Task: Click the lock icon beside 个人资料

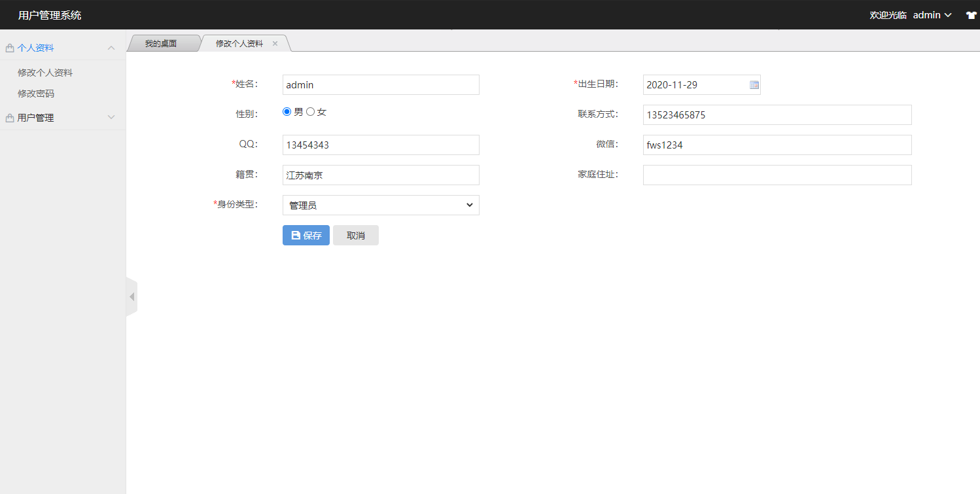Action: pos(10,48)
